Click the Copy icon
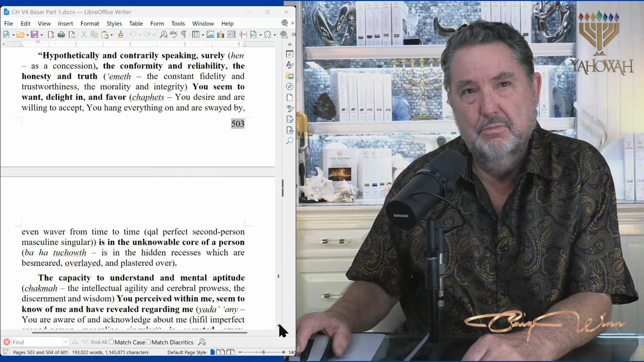Viewport: 644px width, 362px height. pyautogui.click(x=94, y=35)
